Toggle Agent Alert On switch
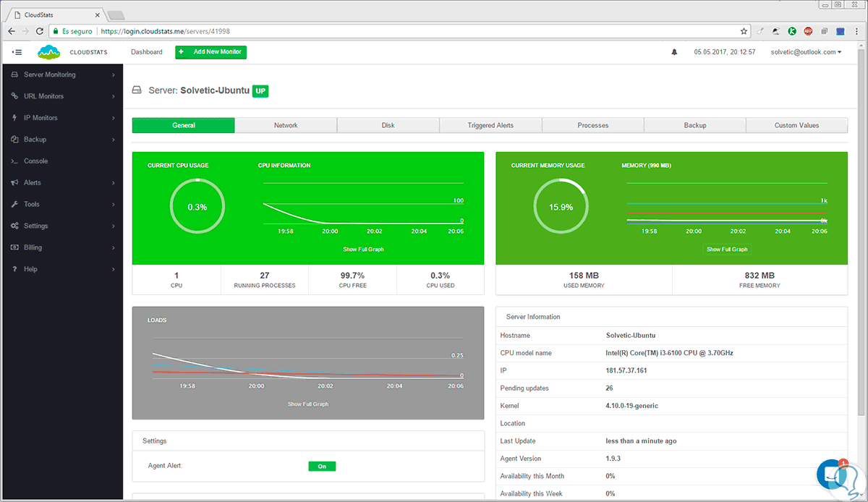 click(x=322, y=467)
